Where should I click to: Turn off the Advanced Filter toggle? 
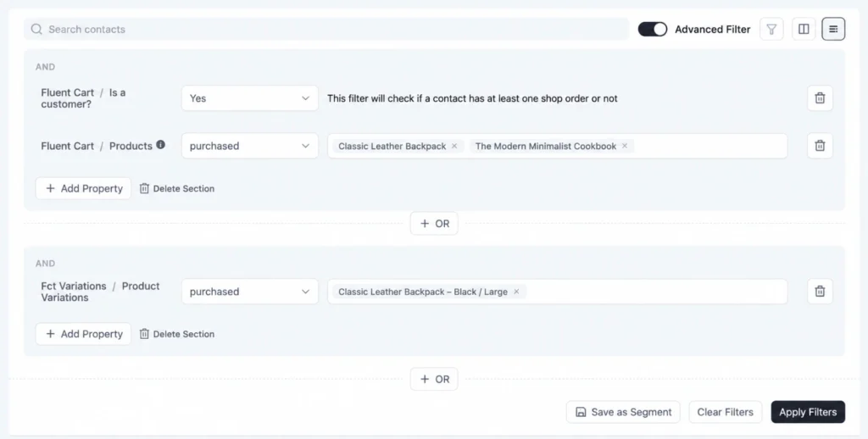pyautogui.click(x=653, y=30)
